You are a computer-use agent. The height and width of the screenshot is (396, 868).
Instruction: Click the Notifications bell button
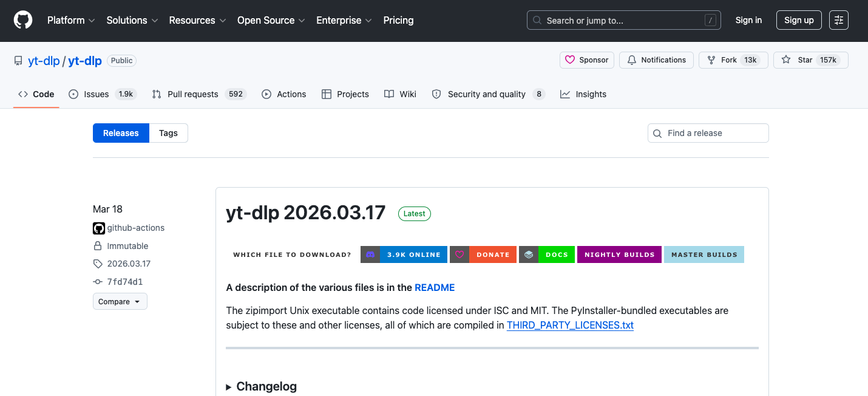[x=656, y=60]
